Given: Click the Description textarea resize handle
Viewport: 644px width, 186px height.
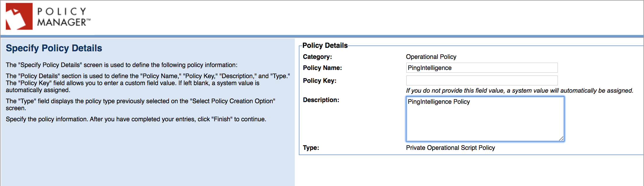Looking at the screenshot, I should click(x=561, y=138).
